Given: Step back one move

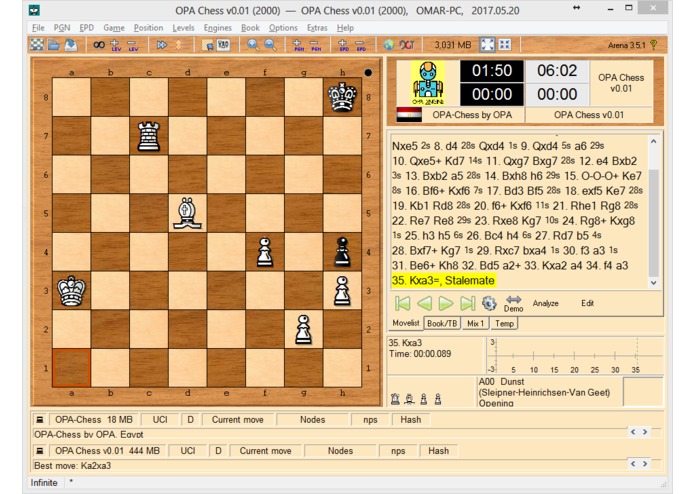Looking at the screenshot, I should [424, 303].
